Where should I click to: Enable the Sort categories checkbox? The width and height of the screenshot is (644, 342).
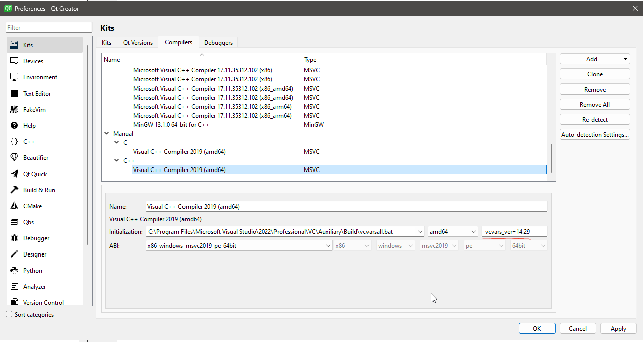(x=9, y=314)
